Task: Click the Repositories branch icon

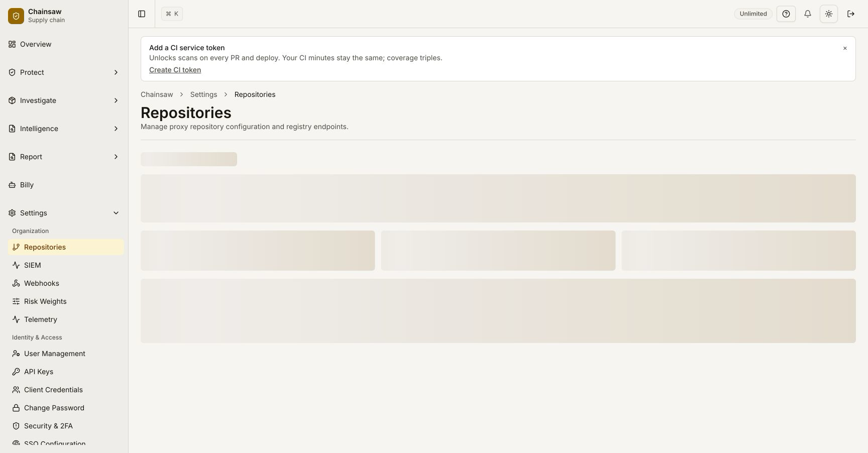Action: pyautogui.click(x=16, y=247)
